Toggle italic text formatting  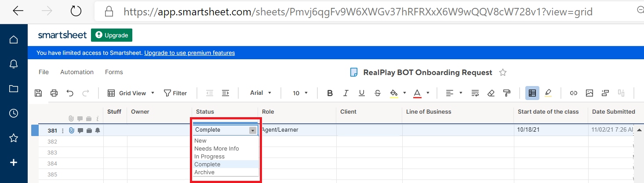pyautogui.click(x=346, y=93)
